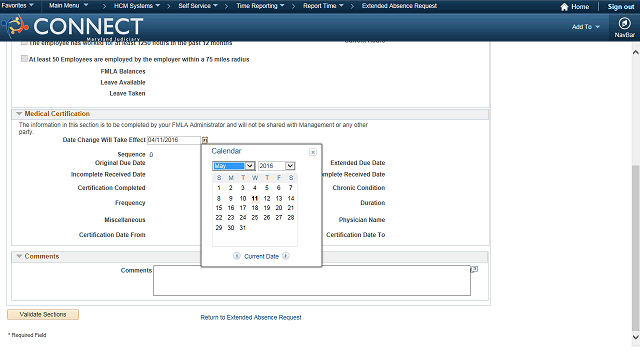Open Time Reporting breadcrumb menu
Image resolution: width=640 pixels, height=360 pixels.
(x=260, y=6)
